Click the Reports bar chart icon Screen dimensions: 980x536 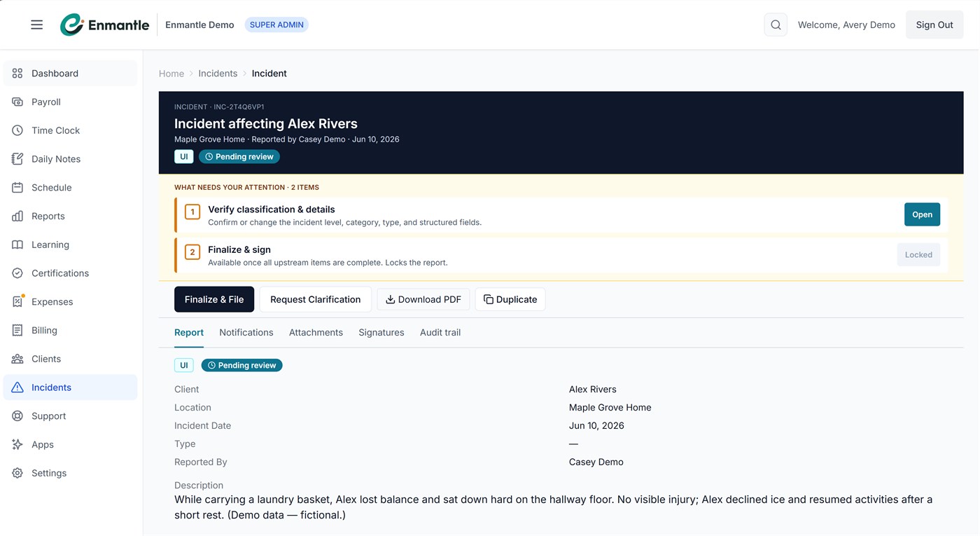(17, 216)
